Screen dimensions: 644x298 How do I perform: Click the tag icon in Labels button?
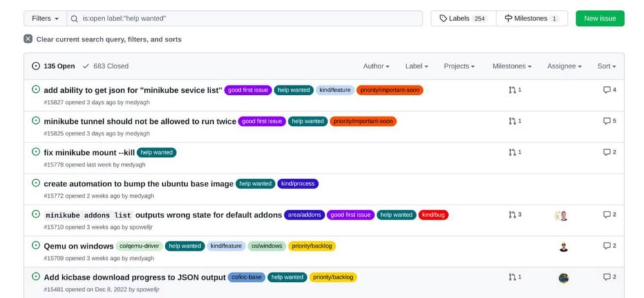(x=443, y=19)
